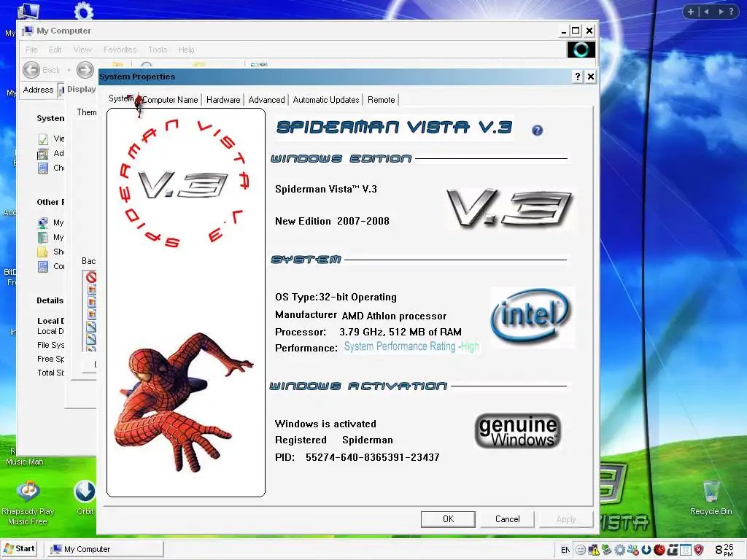This screenshot has width=747, height=560.
Task: Click the plus button on the top-right widget
Action: pyautogui.click(x=690, y=12)
